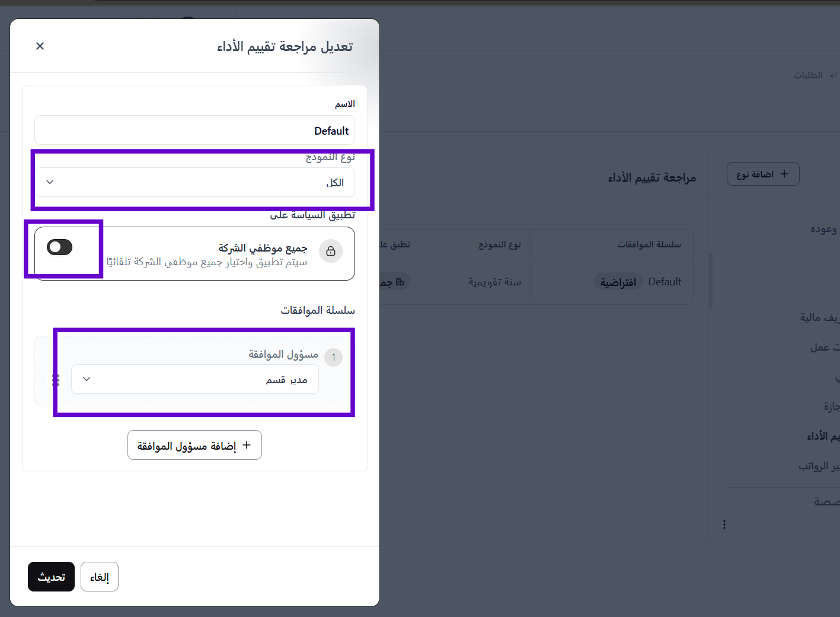This screenshot has height=617, width=840.
Task: Click the three-dot menu icon in sidebar
Action: pyautogui.click(x=724, y=524)
